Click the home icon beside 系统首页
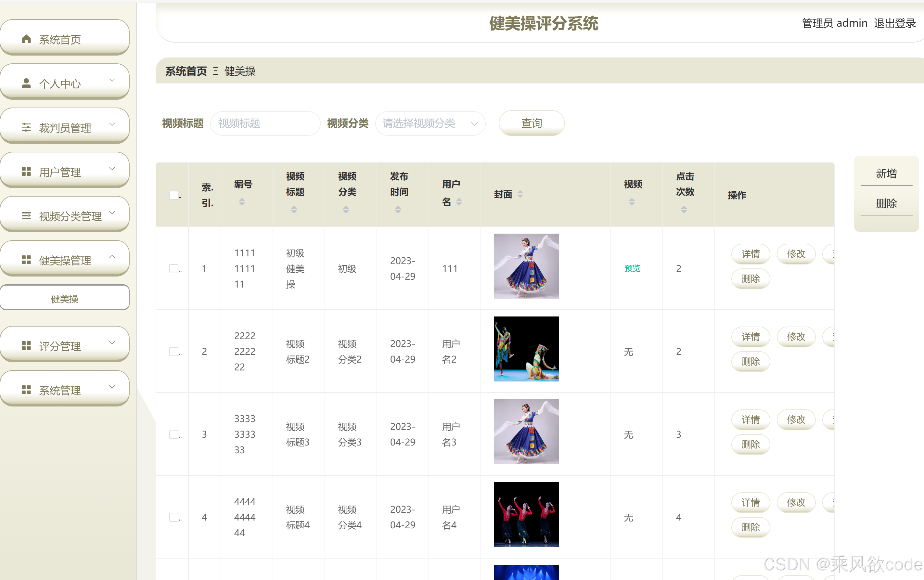 tap(26, 39)
